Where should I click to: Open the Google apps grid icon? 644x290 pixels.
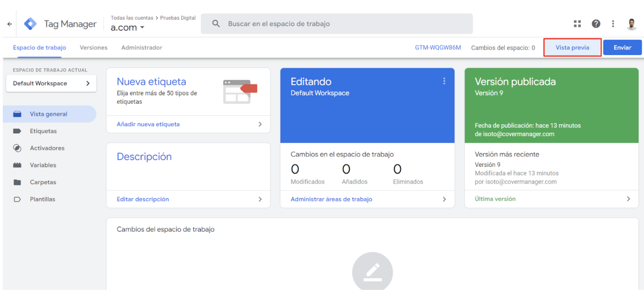coord(577,24)
